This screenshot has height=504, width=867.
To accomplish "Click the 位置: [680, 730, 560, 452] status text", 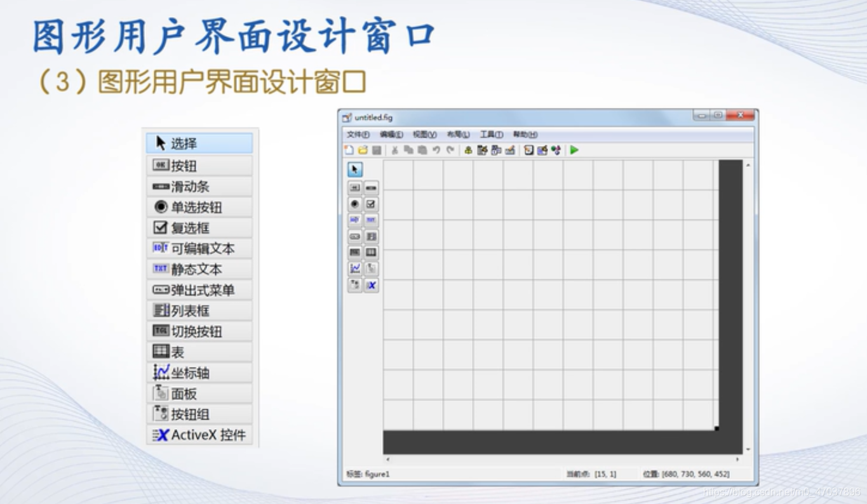I will (686, 474).
